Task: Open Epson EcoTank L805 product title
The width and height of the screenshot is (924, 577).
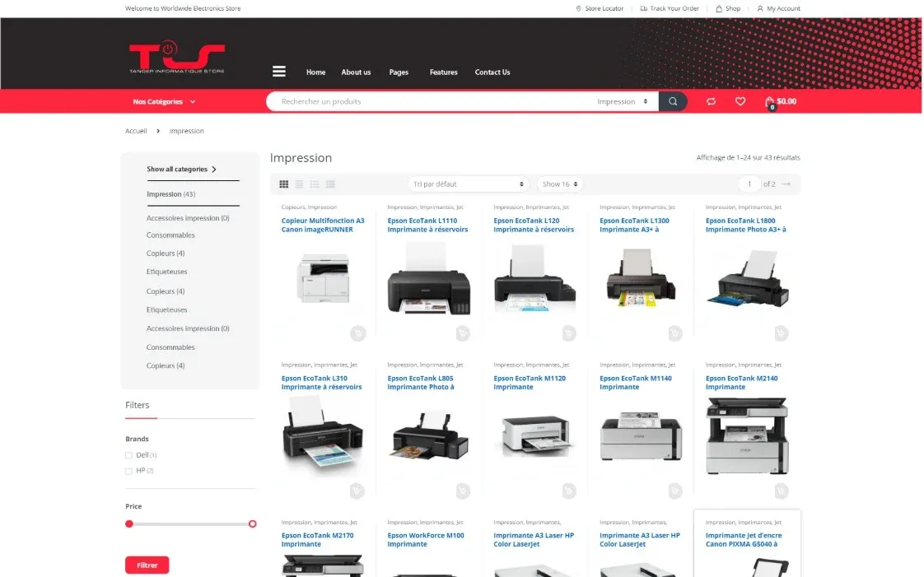Action: click(x=421, y=383)
